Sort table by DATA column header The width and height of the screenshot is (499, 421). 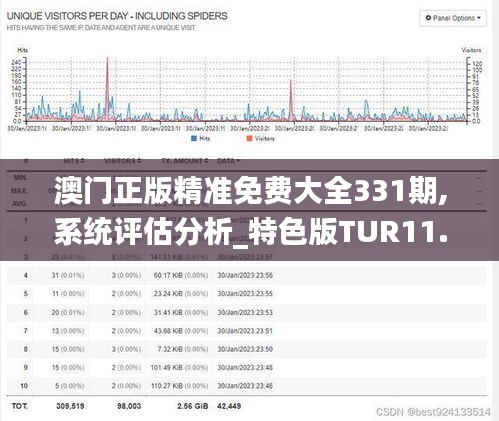coord(229,161)
